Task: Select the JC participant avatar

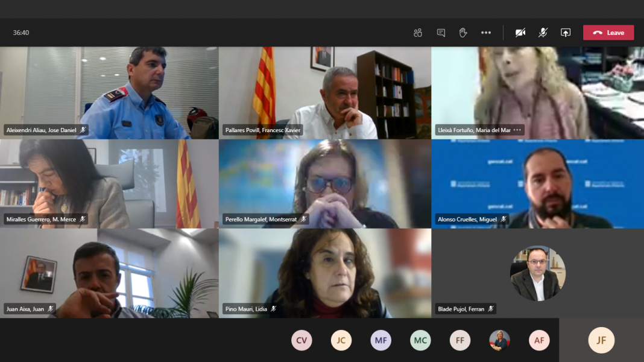Action: click(341, 340)
